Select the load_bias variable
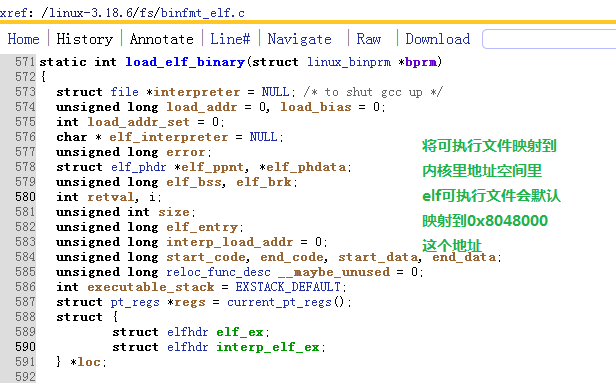The height and width of the screenshot is (383, 616). 316,107
